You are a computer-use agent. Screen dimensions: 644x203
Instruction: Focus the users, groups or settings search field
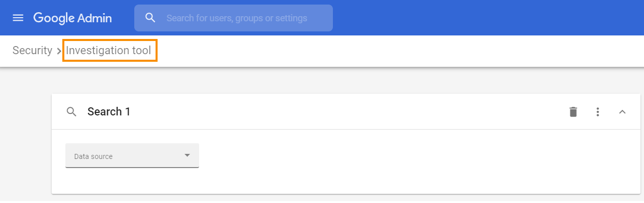pos(243,18)
